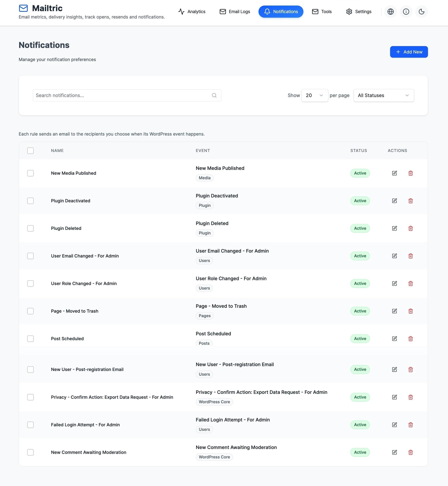The image size is (448, 486).
Task: Delete Failed Login Attempt notification
Action: 410,425
